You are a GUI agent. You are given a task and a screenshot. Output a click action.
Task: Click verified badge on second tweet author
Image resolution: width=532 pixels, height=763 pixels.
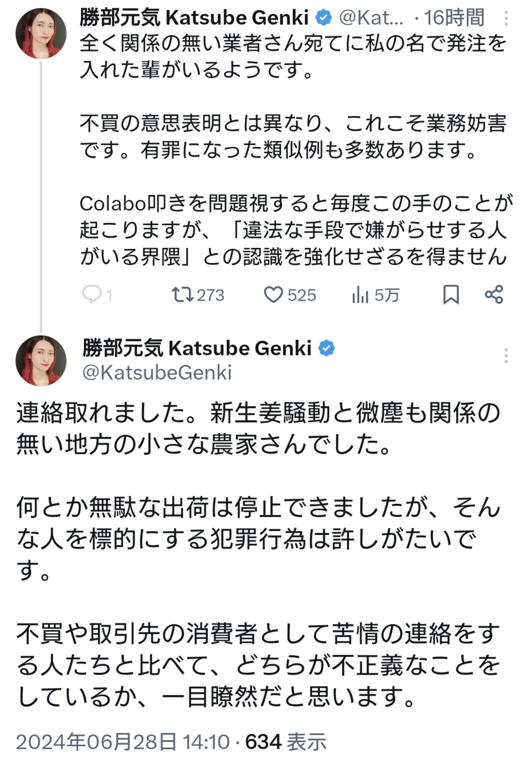pos(327,348)
